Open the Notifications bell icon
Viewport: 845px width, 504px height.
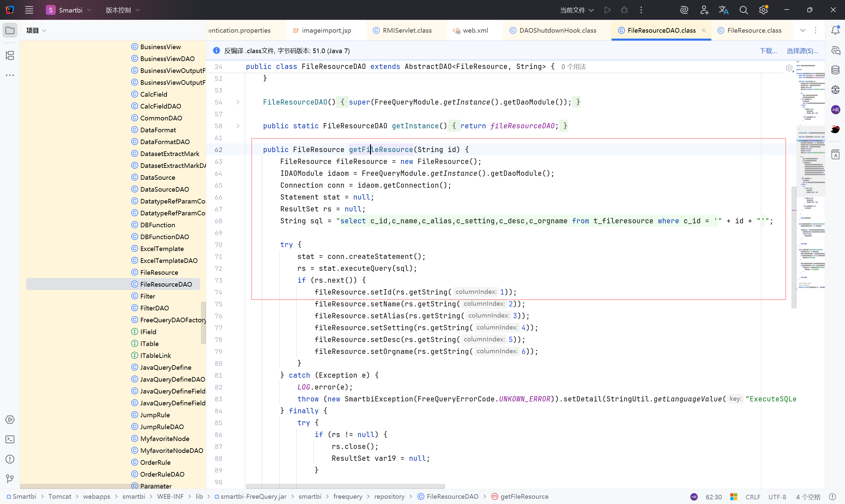835,30
